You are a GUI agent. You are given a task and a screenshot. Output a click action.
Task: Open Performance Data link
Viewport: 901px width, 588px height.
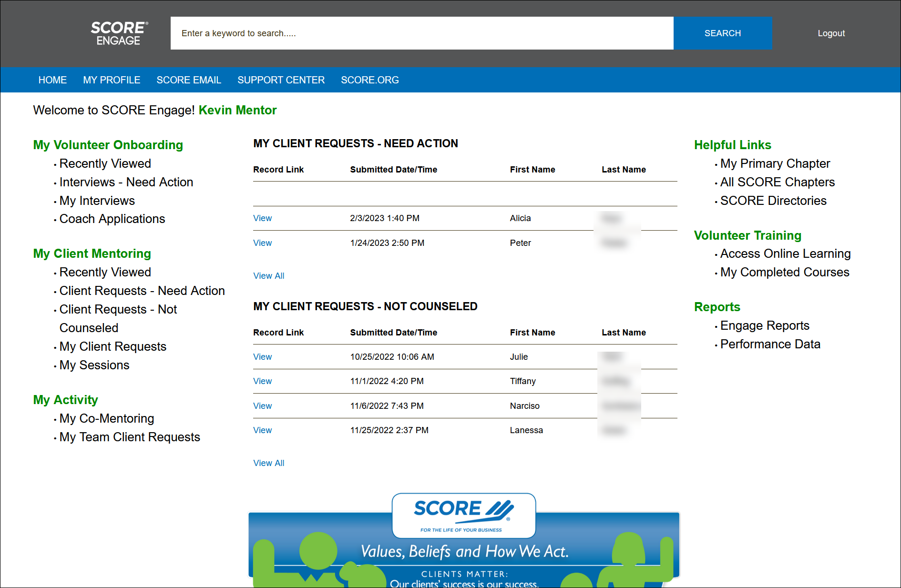(770, 344)
